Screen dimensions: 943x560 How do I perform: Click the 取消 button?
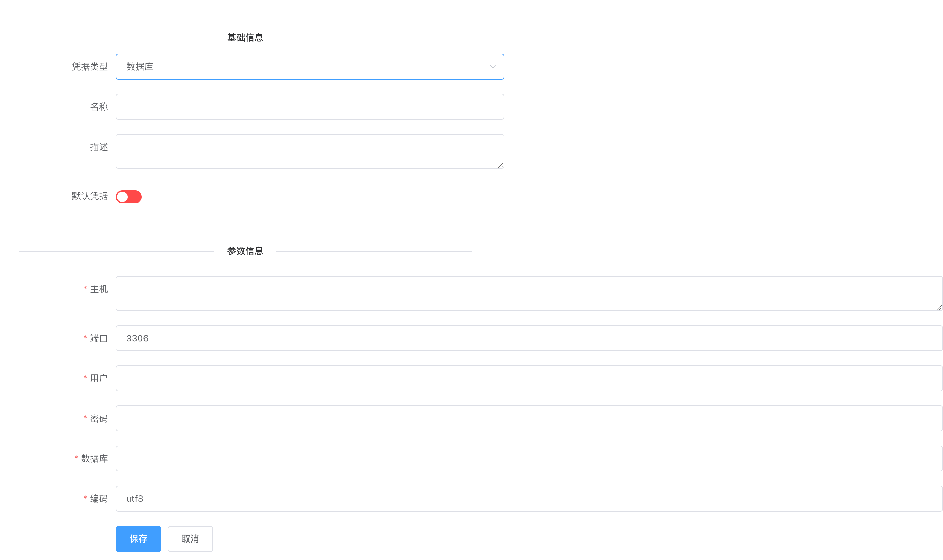[x=190, y=538]
